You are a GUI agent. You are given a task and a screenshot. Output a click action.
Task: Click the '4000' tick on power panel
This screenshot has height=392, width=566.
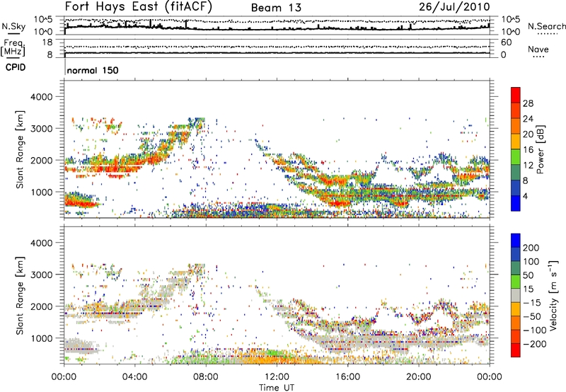[41, 97]
